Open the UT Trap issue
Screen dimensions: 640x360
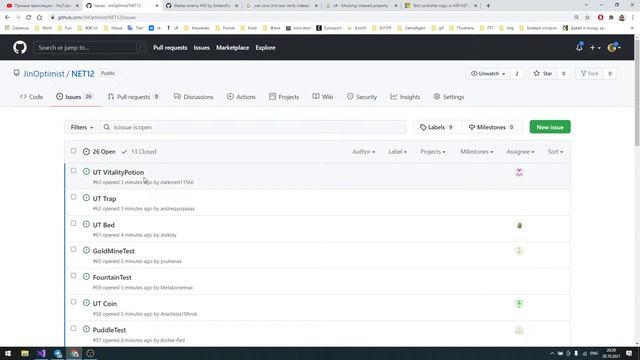tap(104, 199)
